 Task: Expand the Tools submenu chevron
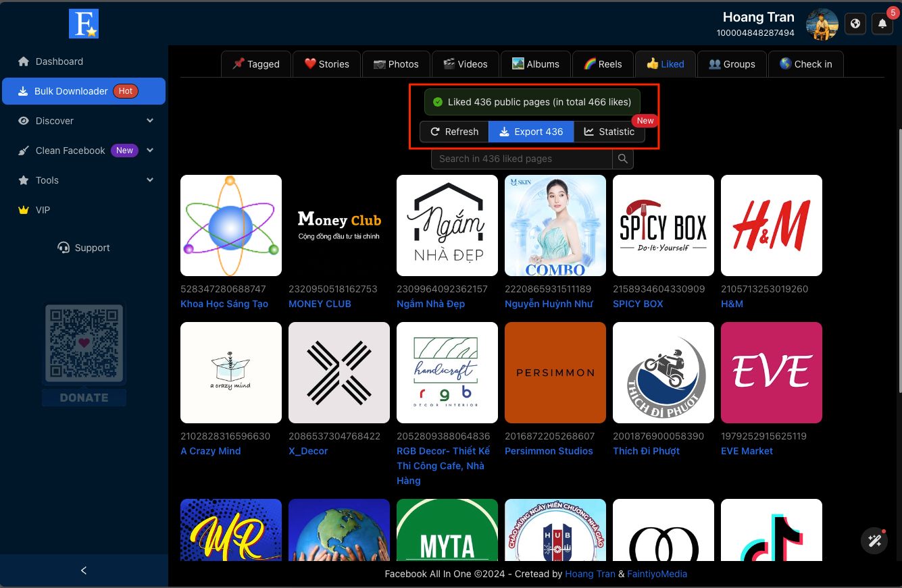point(150,180)
